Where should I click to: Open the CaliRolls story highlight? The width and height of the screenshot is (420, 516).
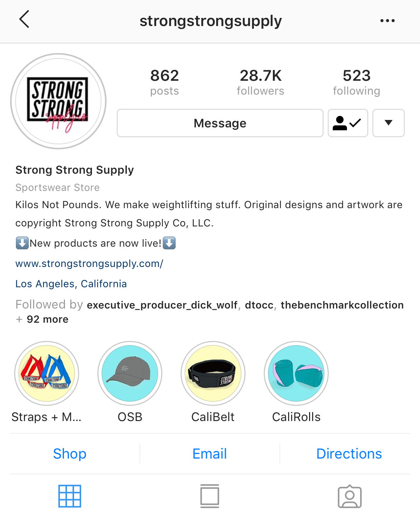coord(296,373)
